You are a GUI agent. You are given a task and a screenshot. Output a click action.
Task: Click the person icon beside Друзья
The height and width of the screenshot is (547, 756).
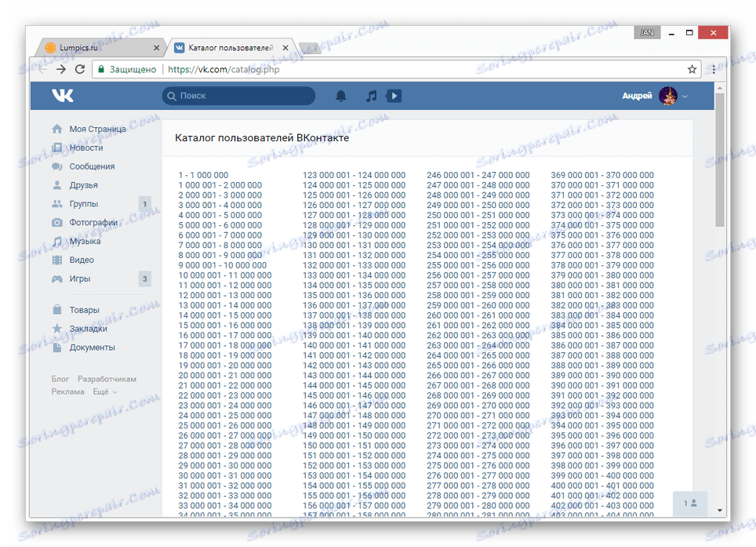pos(57,185)
